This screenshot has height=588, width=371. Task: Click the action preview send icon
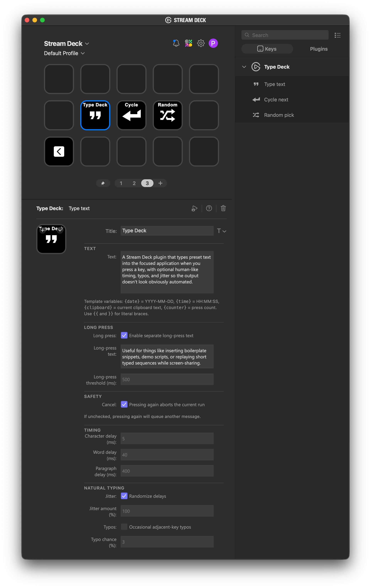[x=194, y=208]
